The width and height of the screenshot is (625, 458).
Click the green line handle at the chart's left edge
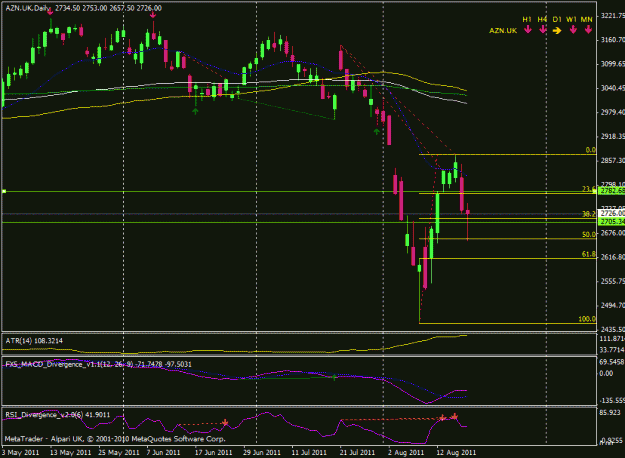[x=4, y=192]
